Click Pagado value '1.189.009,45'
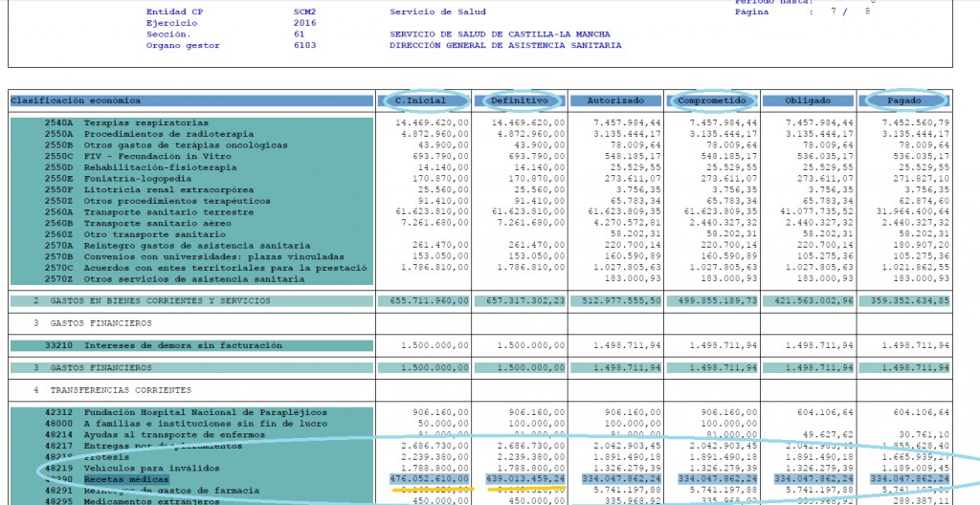 [915, 468]
